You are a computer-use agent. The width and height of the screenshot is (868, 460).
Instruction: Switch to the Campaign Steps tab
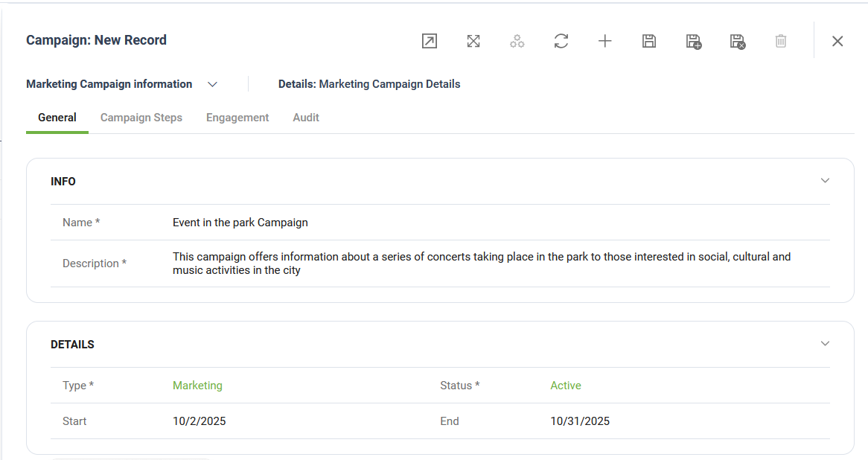(x=141, y=118)
